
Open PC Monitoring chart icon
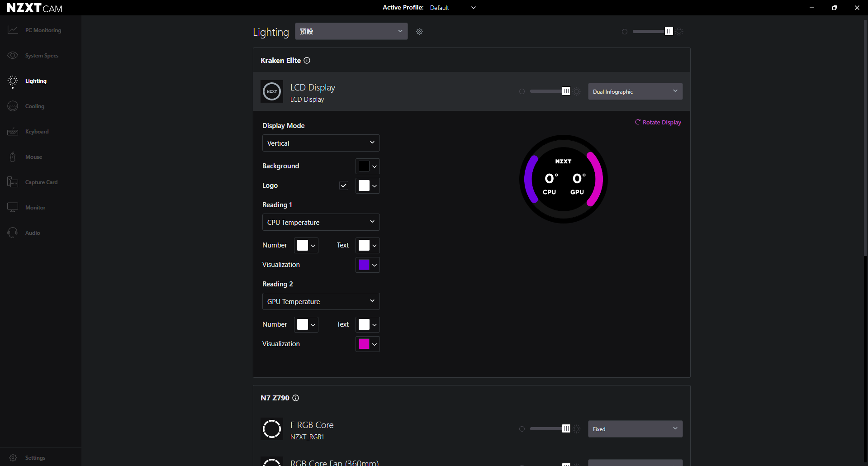click(x=13, y=30)
